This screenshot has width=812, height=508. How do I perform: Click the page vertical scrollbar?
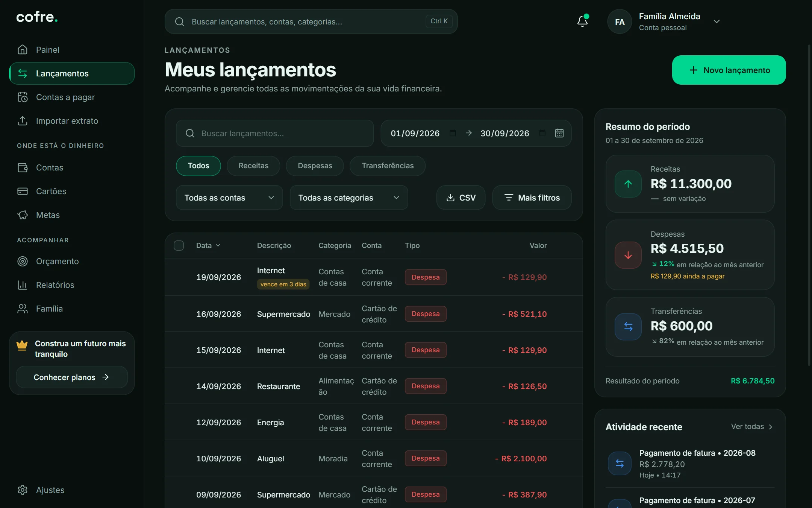[809, 205]
